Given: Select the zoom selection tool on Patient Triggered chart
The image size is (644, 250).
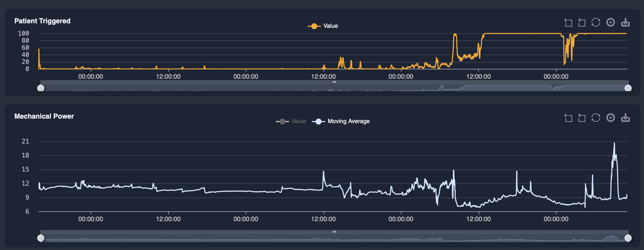Looking at the screenshot, I should pos(568,23).
